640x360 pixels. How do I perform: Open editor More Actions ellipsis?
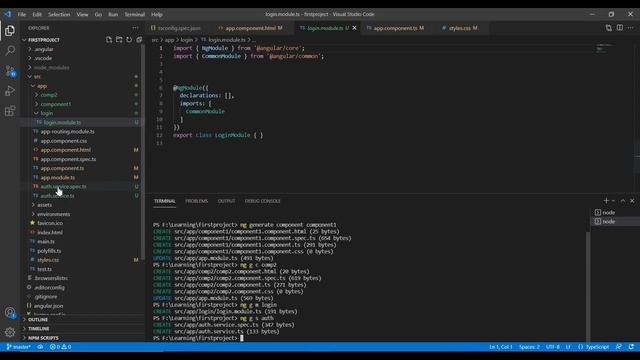[x=631, y=28]
